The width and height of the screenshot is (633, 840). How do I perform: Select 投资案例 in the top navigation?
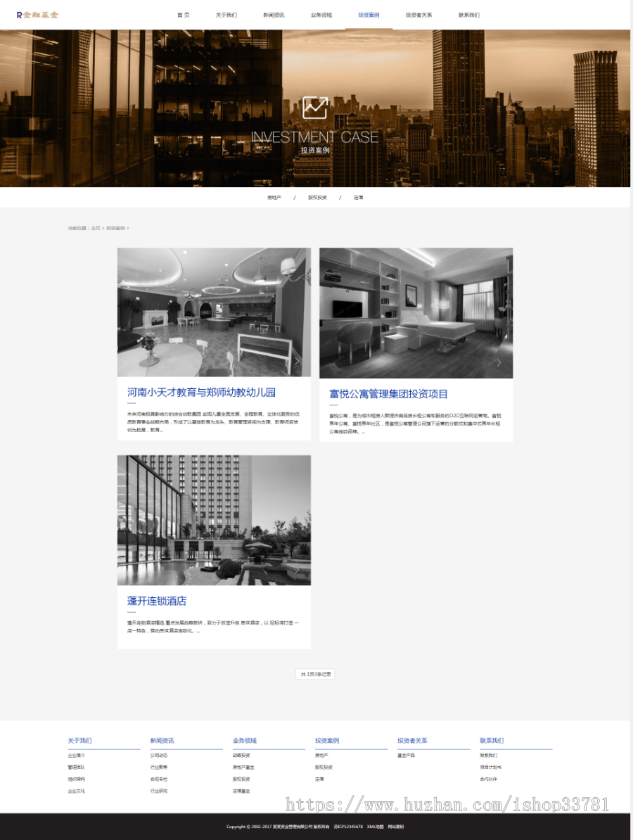369,15
